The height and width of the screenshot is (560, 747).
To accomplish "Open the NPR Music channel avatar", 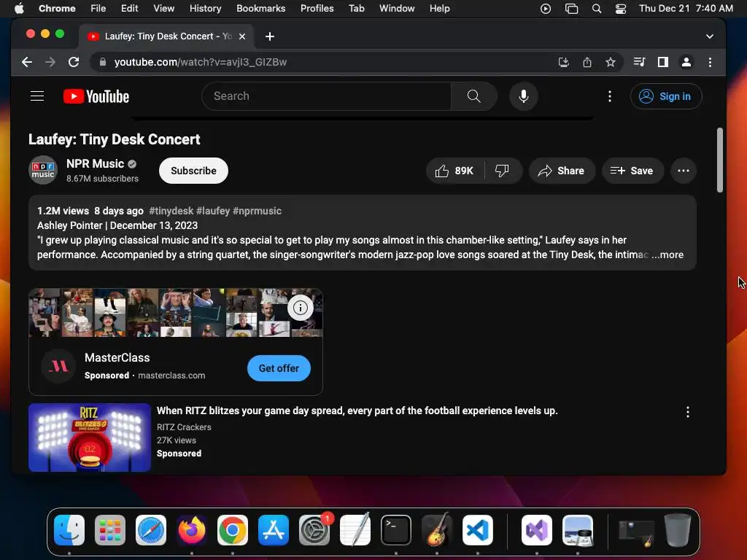I will [x=43, y=170].
